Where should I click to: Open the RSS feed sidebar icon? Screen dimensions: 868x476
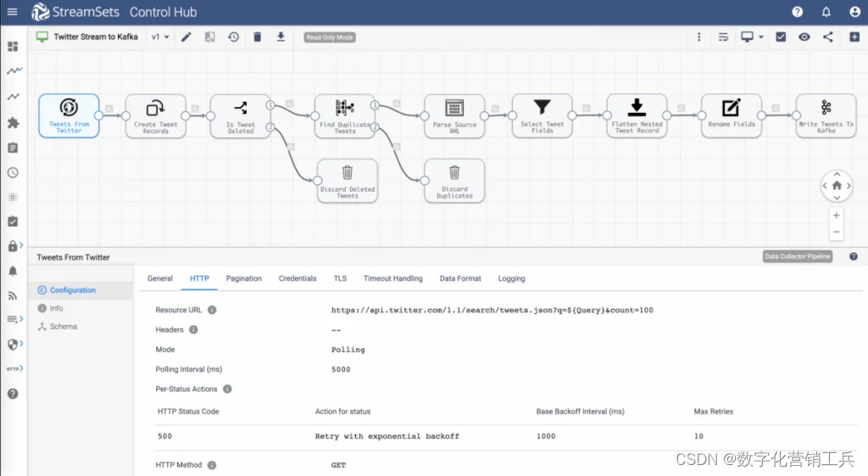click(x=13, y=295)
